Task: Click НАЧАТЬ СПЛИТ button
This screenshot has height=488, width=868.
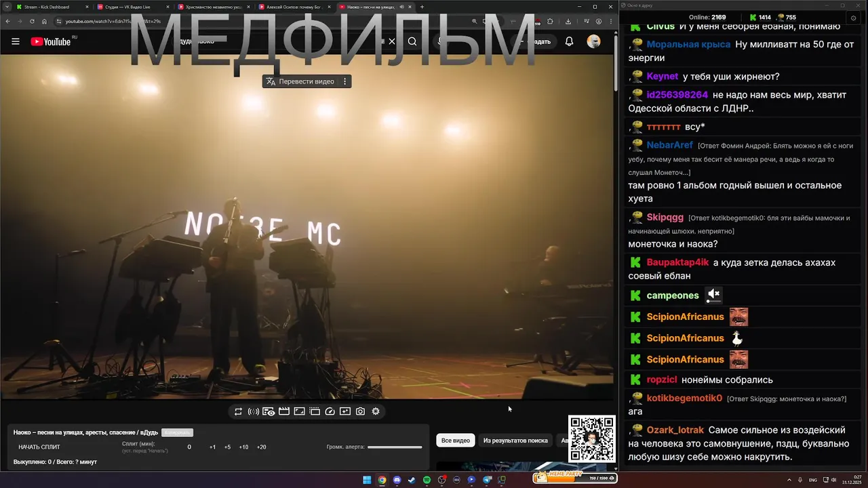Action: (x=39, y=447)
